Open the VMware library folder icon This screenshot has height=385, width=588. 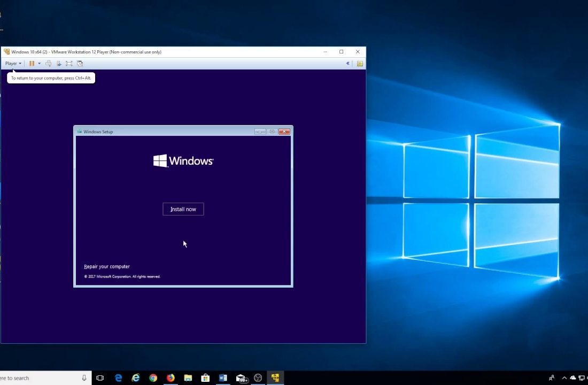(360, 64)
